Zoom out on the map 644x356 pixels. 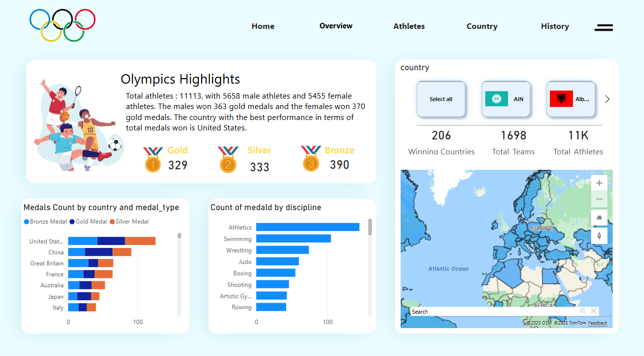point(599,199)
